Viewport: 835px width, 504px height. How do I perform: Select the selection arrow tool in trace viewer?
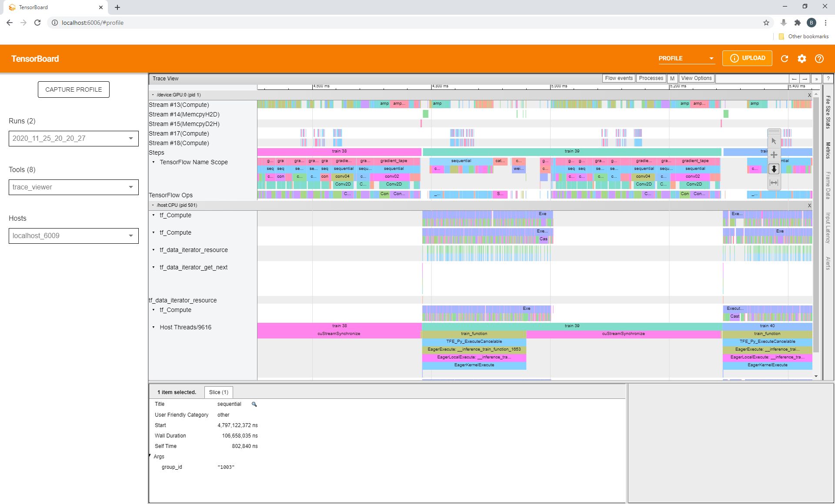coord(774,140)
